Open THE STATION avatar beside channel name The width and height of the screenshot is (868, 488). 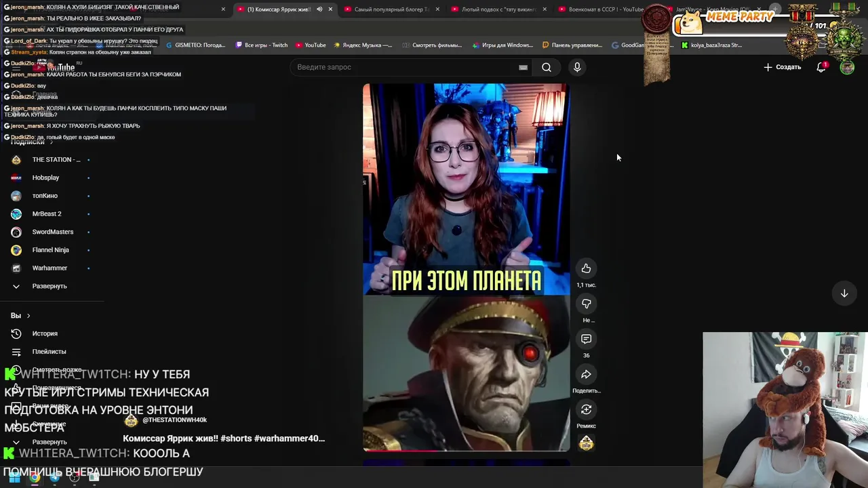[131, 420]
